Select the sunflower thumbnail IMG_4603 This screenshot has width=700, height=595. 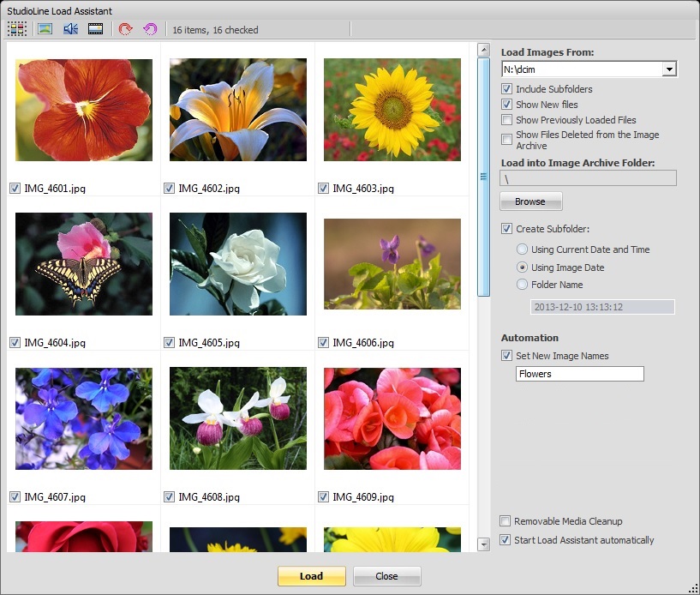(392, 110)
